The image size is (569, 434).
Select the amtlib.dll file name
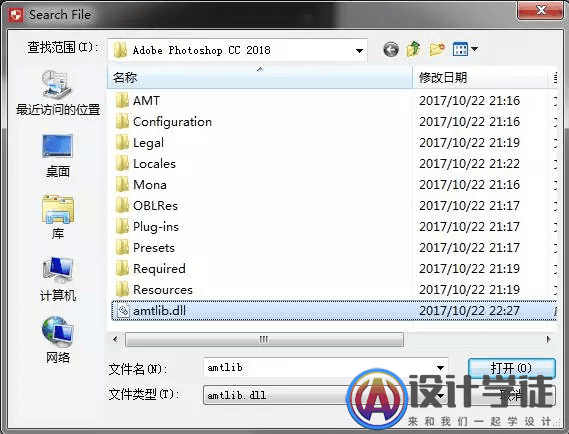coord(160,311)
